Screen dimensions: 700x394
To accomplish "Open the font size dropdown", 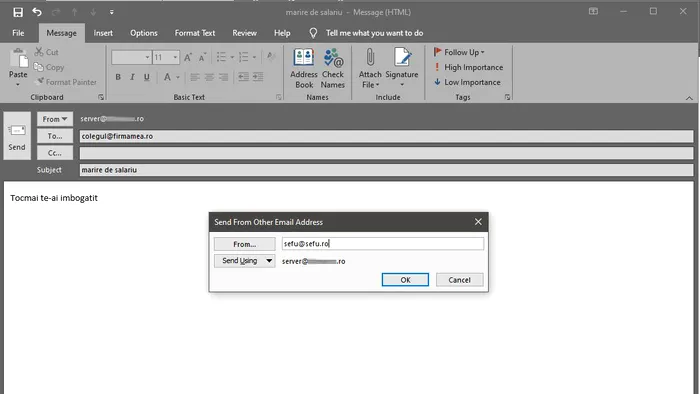I will [175, 57].
